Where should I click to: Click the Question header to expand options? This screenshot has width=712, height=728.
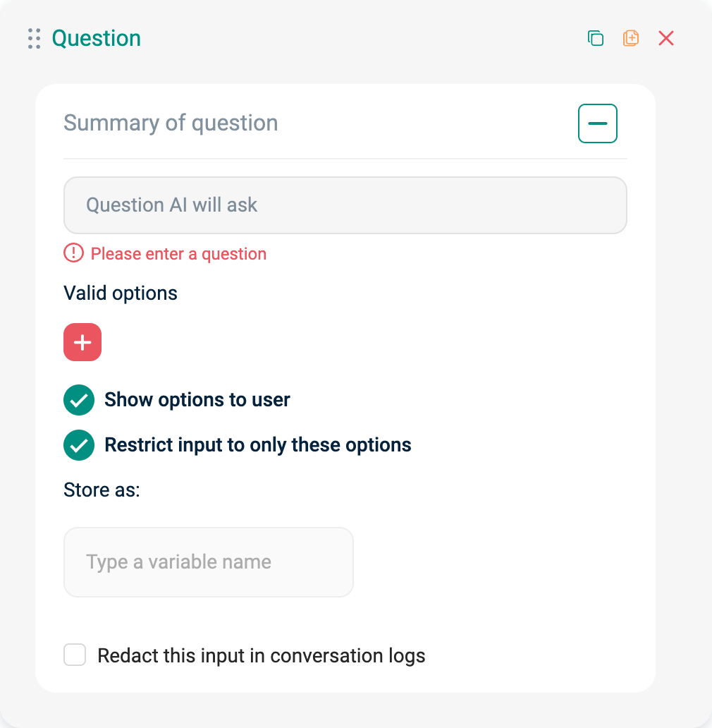pyautogui.click(x=96, y=38)
